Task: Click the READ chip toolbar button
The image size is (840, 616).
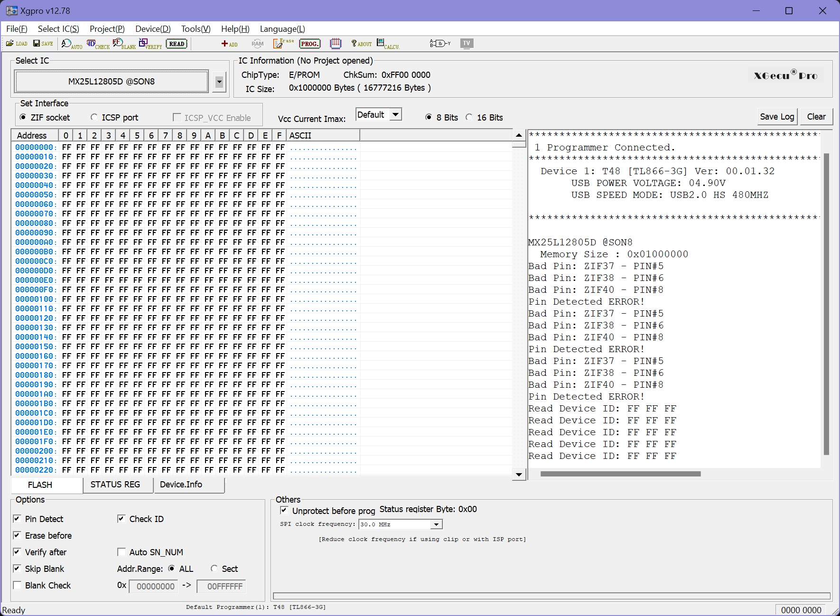Action: click(x=177, y=44)
